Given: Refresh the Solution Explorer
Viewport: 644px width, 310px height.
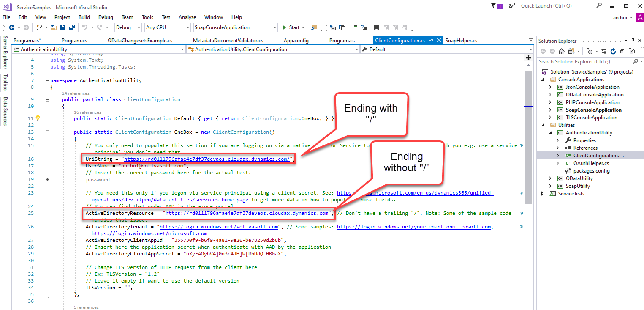Looking at the screenshot, I should (x=613, y=51).
